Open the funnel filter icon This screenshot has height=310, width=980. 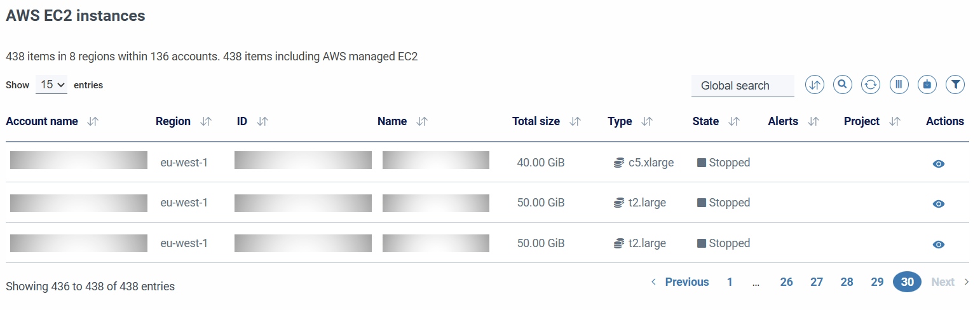[x=955, y=84]
